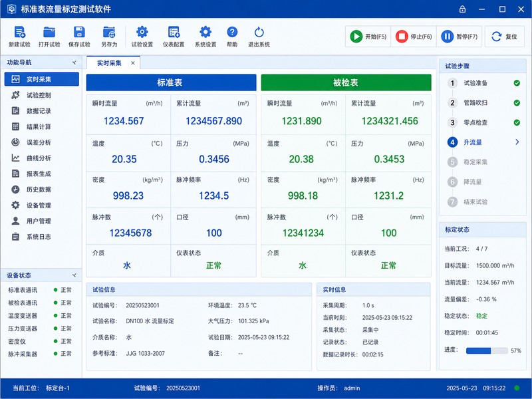532x399 pixels.
Task: Click 压力变送器 status row
Action: (40, 329)
